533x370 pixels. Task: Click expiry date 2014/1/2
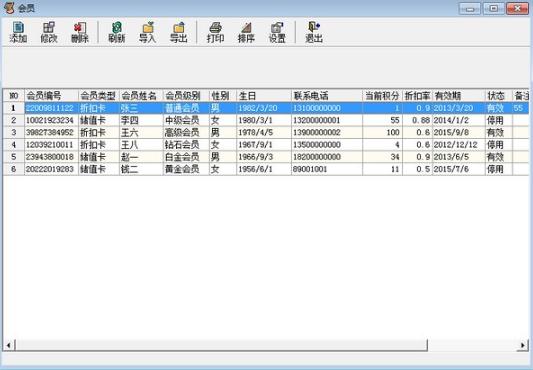tap(459, 120)
